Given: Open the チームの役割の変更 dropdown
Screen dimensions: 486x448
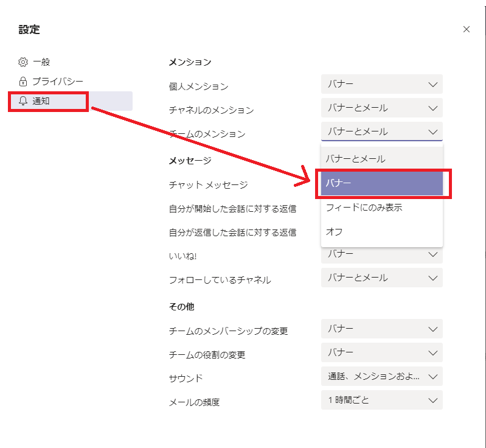Looking at the screenshot, I should (x=381, y=352).
